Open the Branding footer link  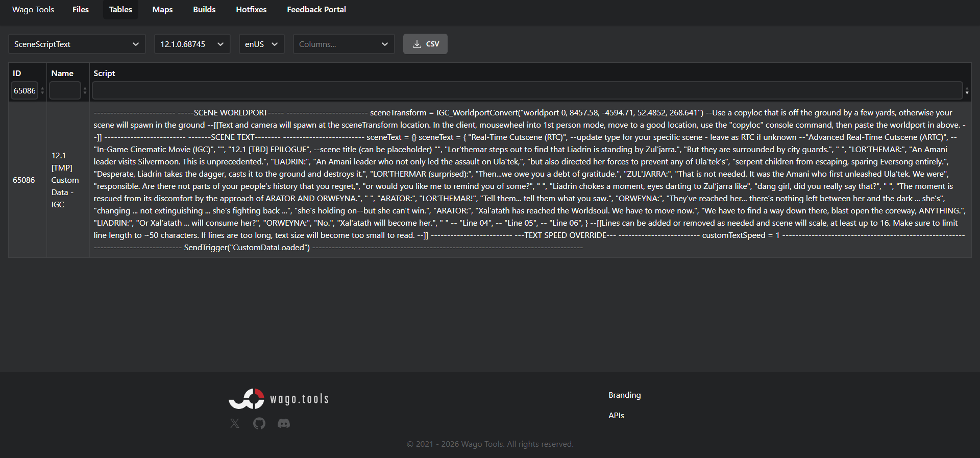click(x=624, y=395)
